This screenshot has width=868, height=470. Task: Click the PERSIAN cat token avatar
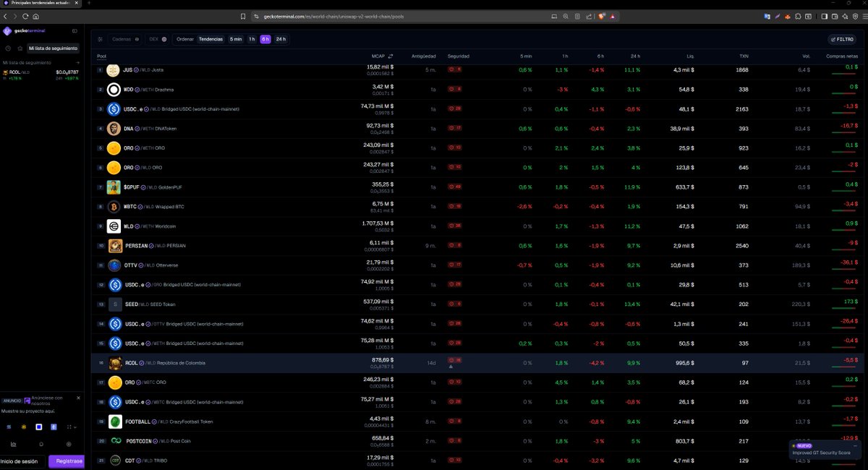pos(115,246)
